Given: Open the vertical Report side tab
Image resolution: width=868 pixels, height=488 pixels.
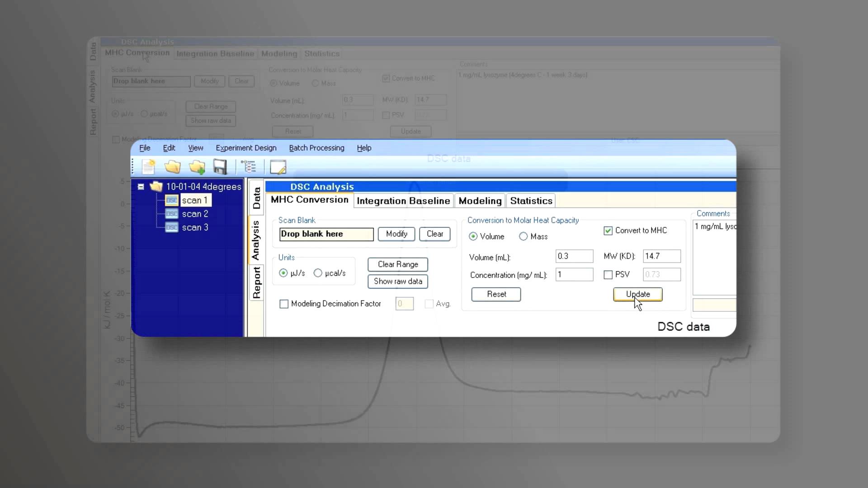Looking at the screenshot, I should (256, 282).
